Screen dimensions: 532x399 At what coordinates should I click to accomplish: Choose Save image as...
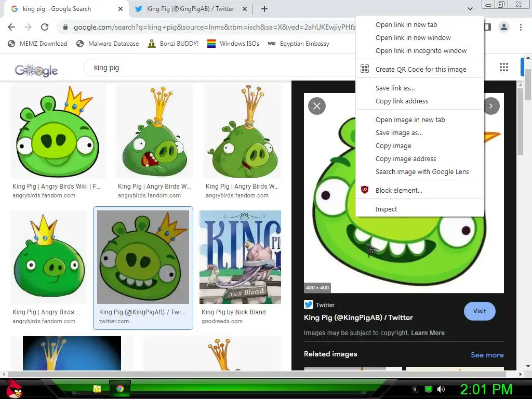coord(420,132)
